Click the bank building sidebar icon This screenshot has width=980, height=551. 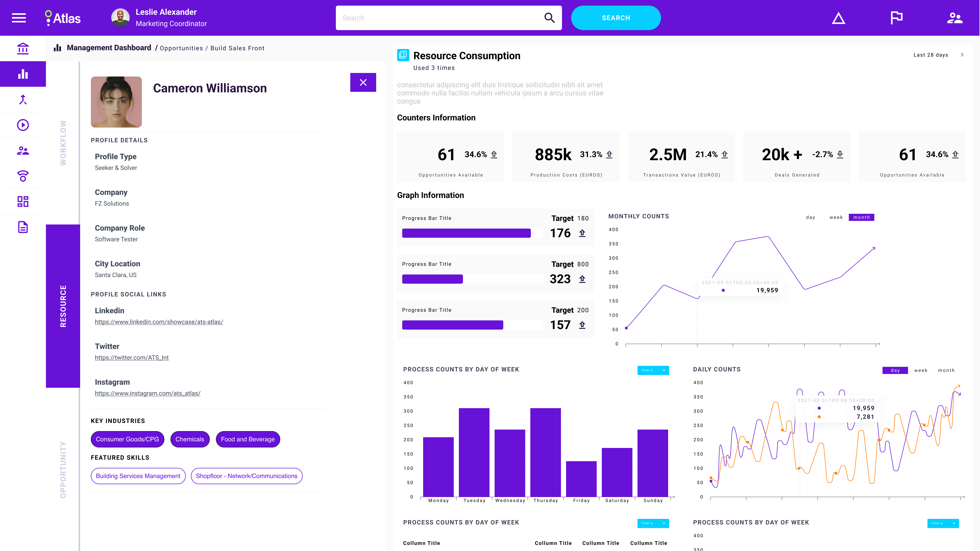(23, 49)
